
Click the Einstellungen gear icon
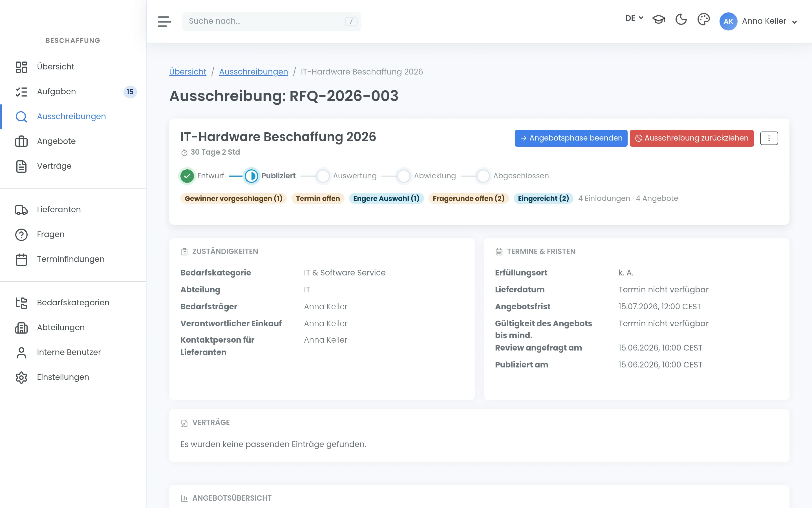pos(21,377)
